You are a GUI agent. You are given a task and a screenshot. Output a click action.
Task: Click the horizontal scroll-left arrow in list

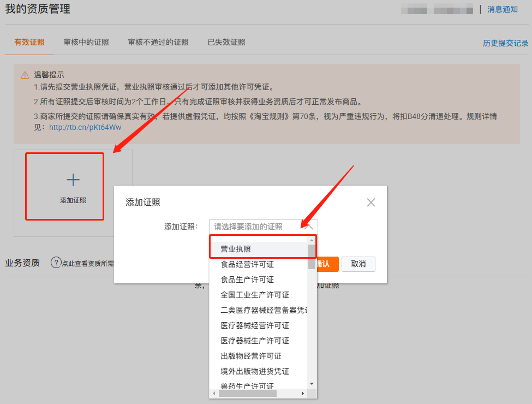(214, 393)
